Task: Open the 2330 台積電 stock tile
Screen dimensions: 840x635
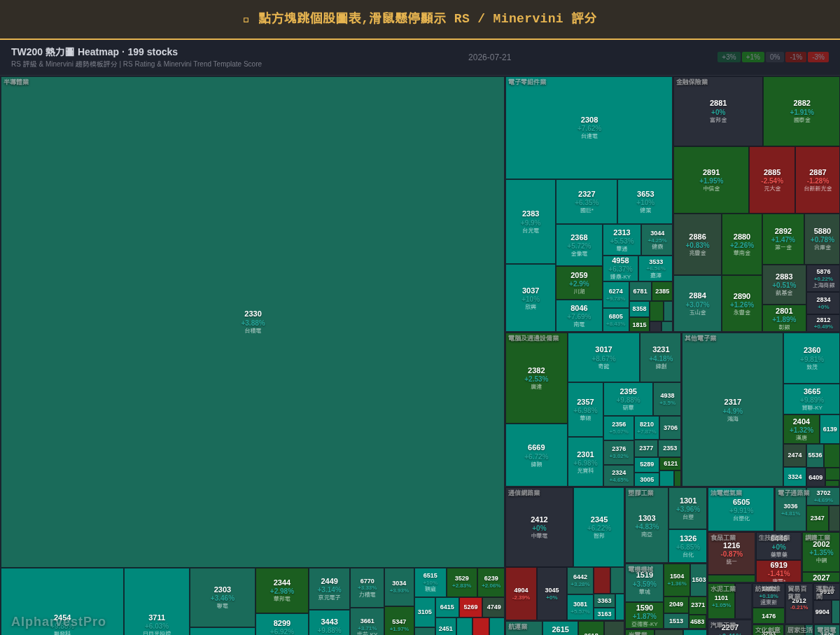Action: [x=253, y=322]
